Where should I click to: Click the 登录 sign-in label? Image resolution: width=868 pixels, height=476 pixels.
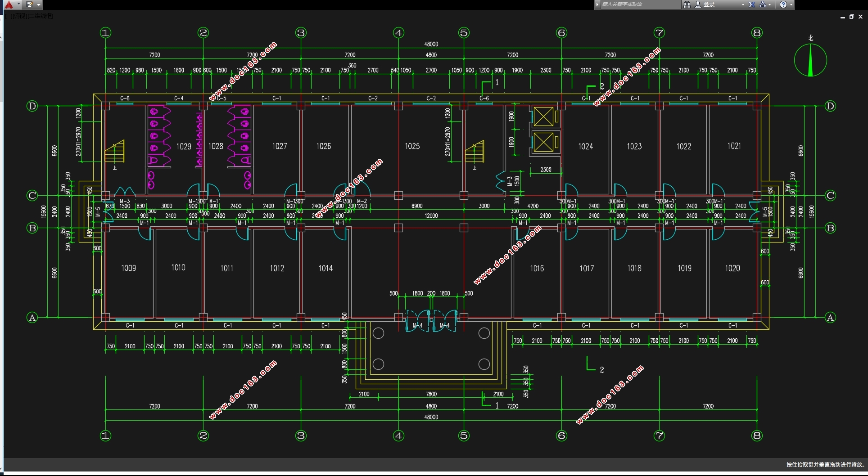point(709,4)
